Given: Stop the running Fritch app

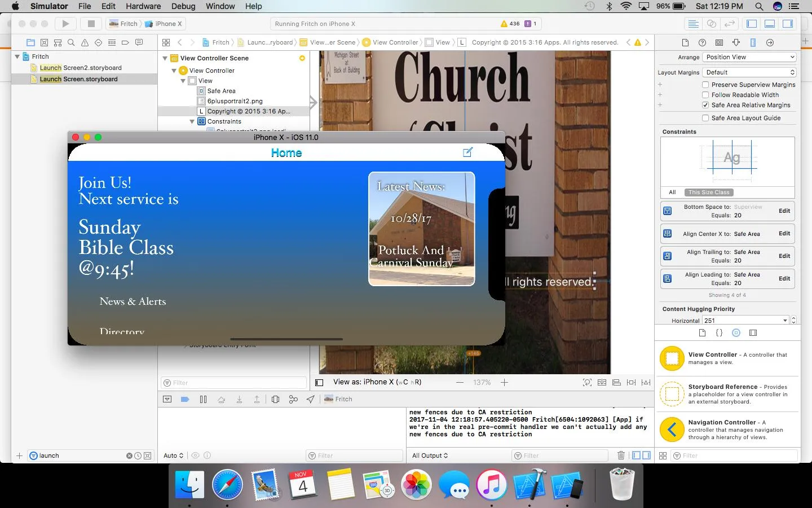Looking at the screenshot, I should tap(91, 24).
